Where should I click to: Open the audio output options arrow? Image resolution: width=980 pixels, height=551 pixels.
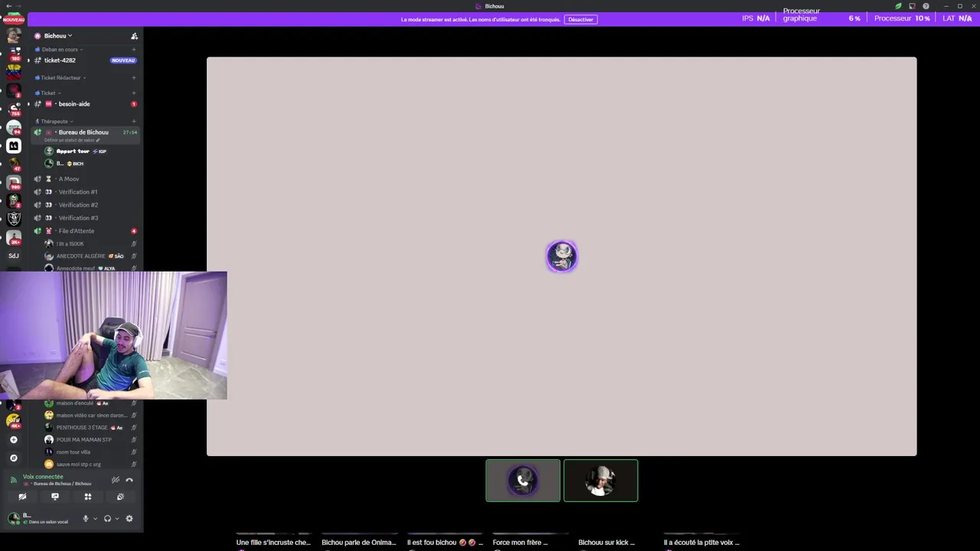click(116, 519)
